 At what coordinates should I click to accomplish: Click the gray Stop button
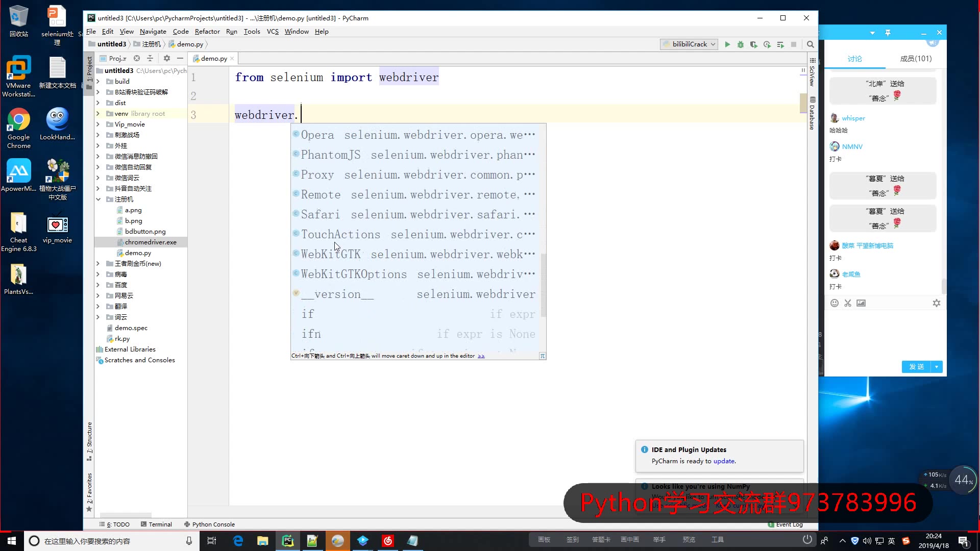point(794,44)
